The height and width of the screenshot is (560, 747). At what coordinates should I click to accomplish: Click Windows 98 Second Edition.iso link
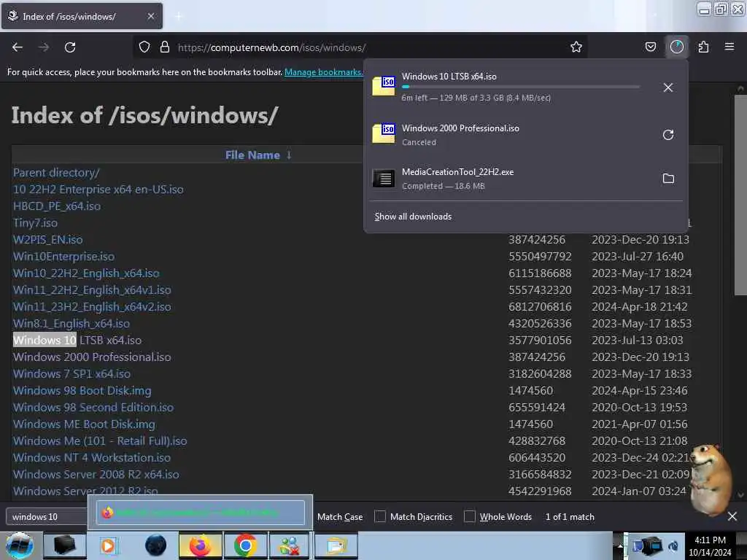(93, 407)
